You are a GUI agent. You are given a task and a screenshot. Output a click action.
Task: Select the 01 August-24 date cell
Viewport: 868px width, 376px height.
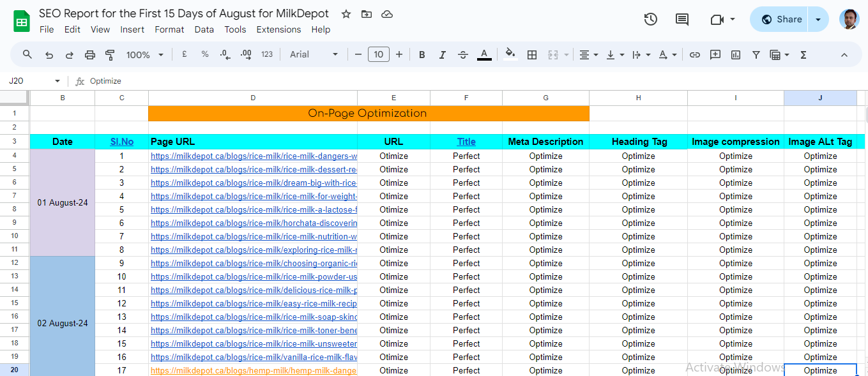coord(63,203)
